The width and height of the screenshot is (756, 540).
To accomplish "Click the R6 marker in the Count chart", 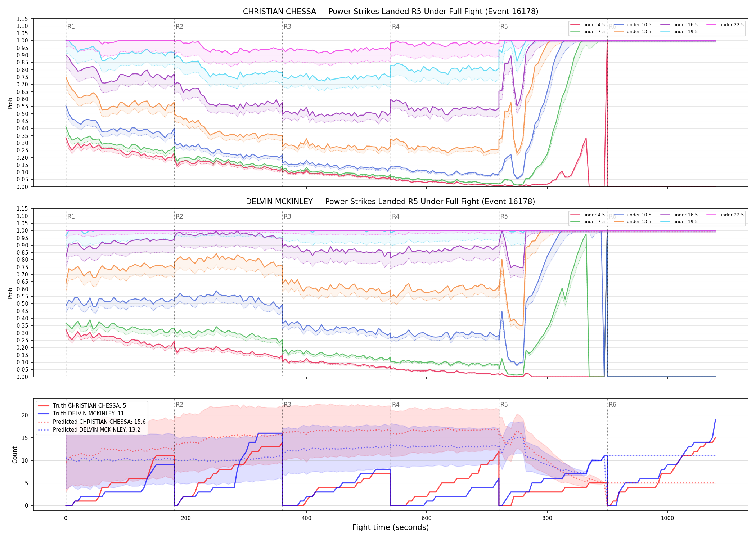I will click(x=612, y=405).
